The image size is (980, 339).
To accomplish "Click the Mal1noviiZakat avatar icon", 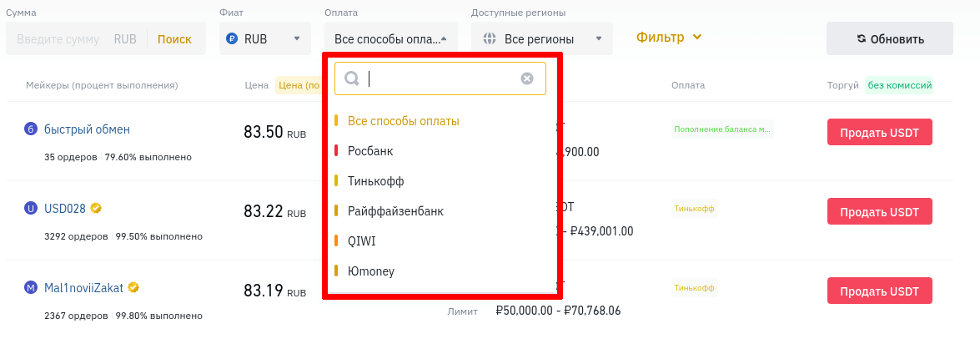I will pos(31,288).
